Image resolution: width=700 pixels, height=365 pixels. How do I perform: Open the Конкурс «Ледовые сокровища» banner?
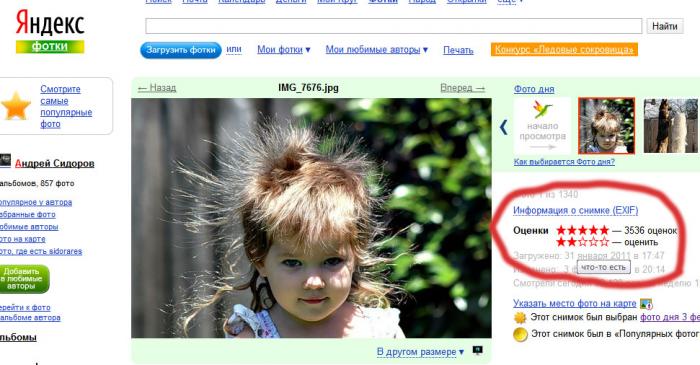(x=564, y=49)
